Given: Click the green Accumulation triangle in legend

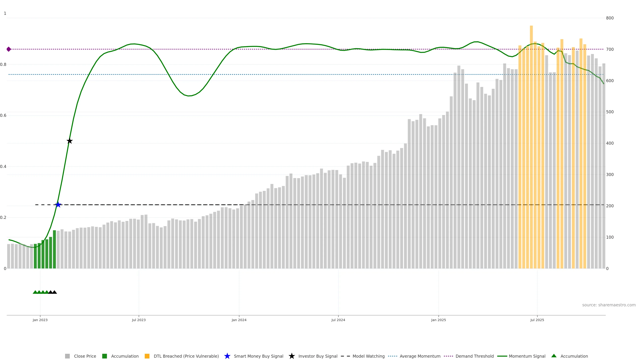Looking at the screenshot, I should coord(554,356).
